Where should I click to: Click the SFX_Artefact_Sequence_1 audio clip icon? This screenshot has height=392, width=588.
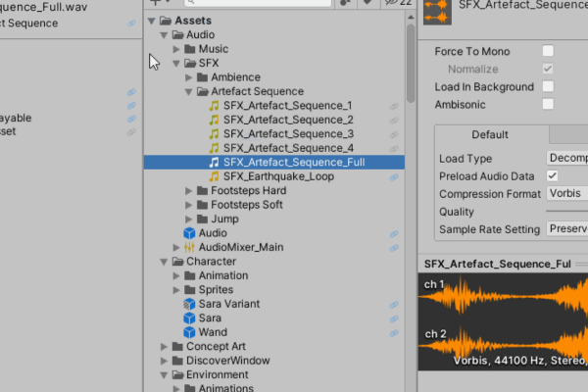pyautogui.click(x=214, y=106)
